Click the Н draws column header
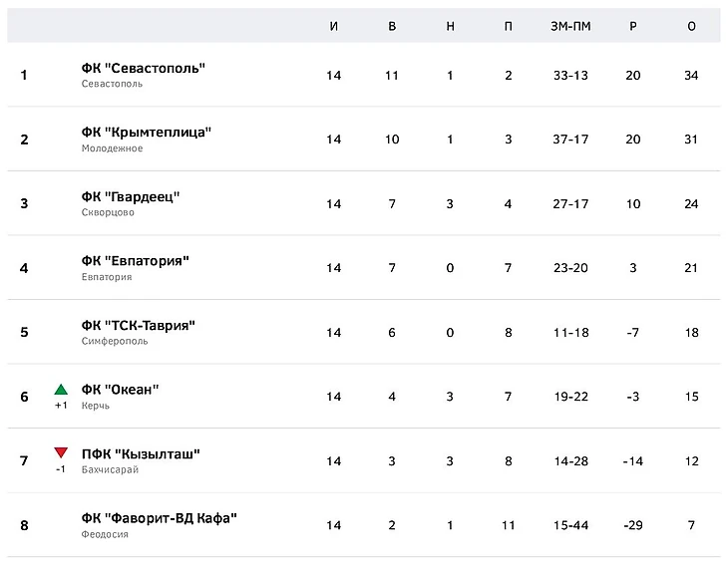Viewport: 728px width, 578px height. [x=450, y=26]
